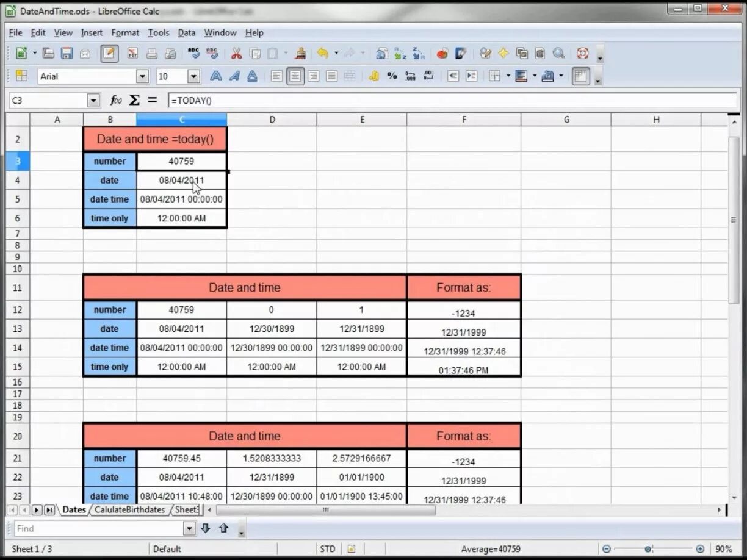
Task: Open Gallery icon
Action: coord(522,53)
